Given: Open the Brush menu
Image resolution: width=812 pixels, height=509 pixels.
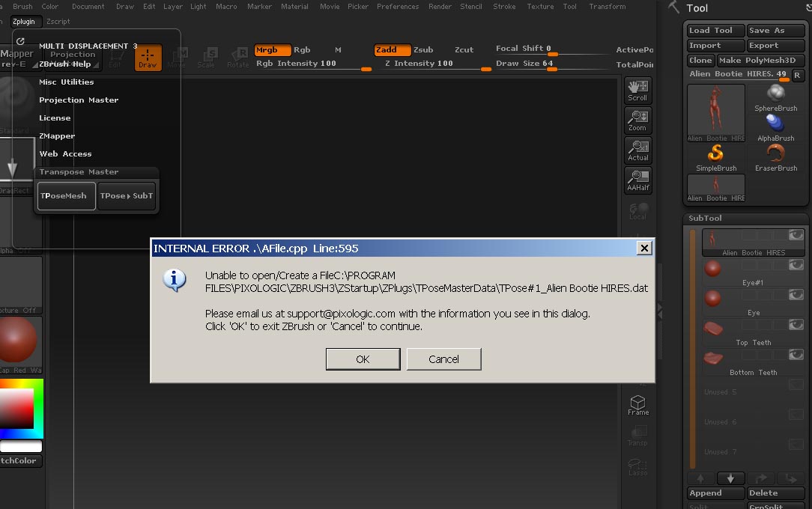Looking at the screenshot, I should tap(22, 6).
